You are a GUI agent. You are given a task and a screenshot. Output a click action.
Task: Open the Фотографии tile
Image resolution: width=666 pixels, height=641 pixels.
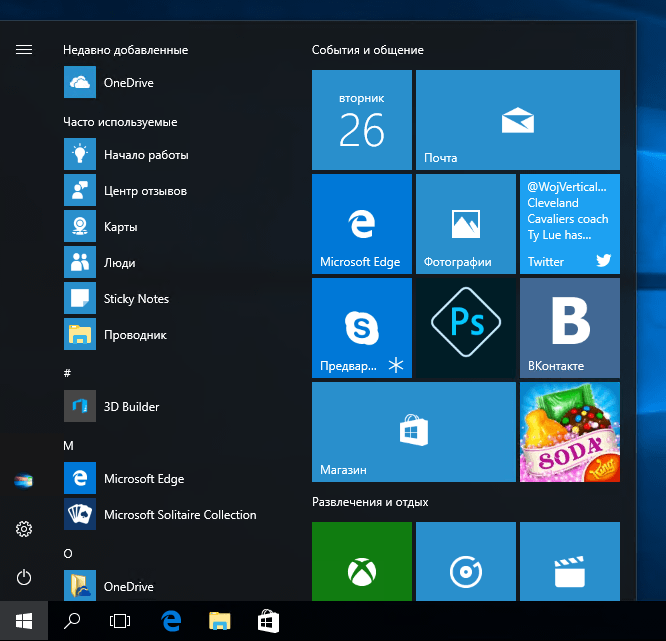[466, 224]
